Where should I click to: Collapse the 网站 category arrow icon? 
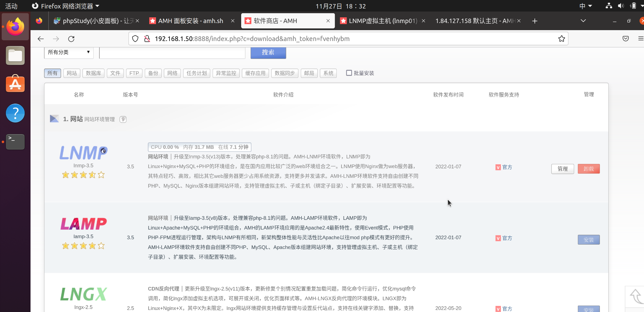point(54,119)
